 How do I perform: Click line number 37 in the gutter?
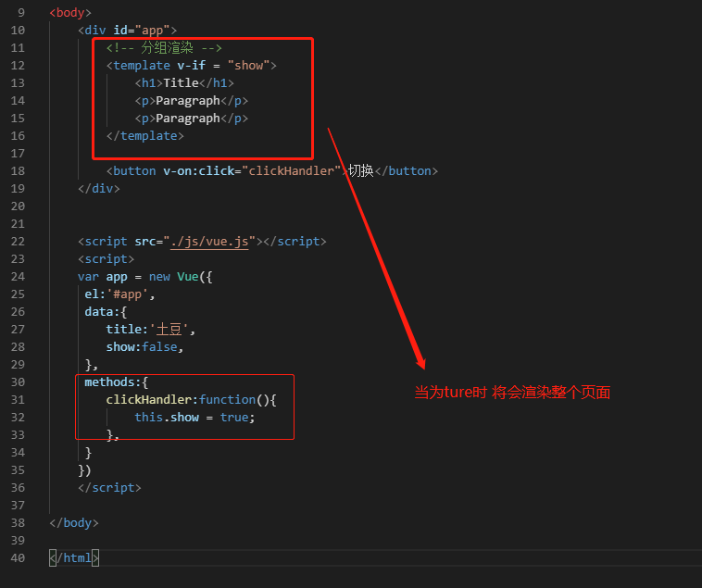pos(18,506)
